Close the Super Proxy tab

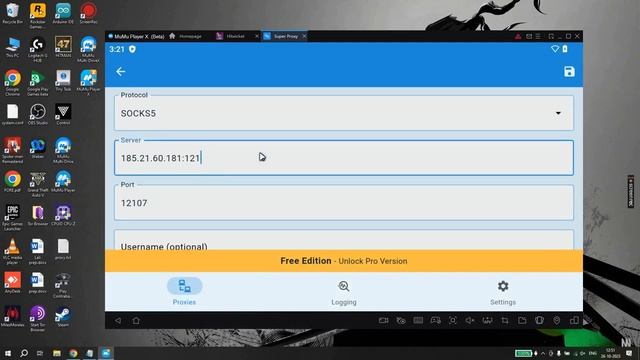[304, 36]
